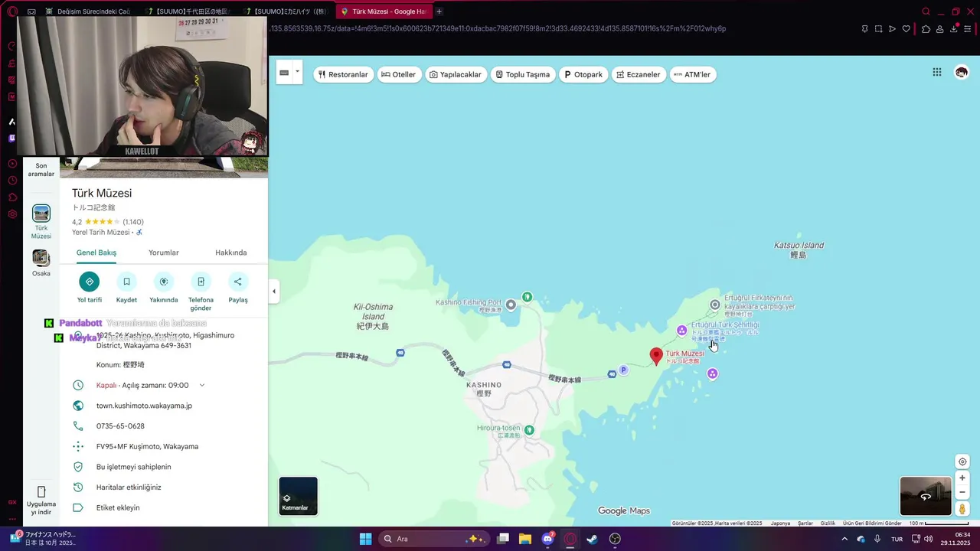Image resolution: width=980 pixels, height=551 pixels.
Task: Open Steam from the taskbar
Action: coord(593,539)
